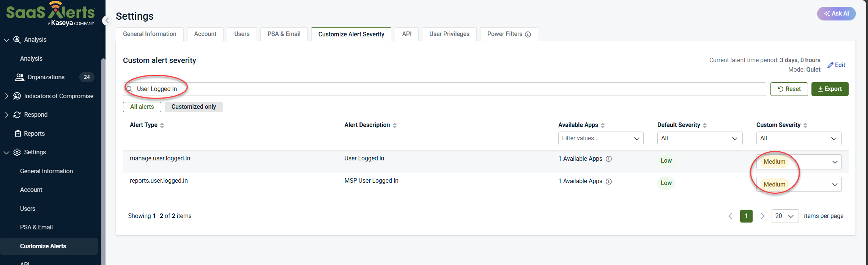Expand Indicators of Compromise in sidebar

pyautogui.click(x=7, y=96)
